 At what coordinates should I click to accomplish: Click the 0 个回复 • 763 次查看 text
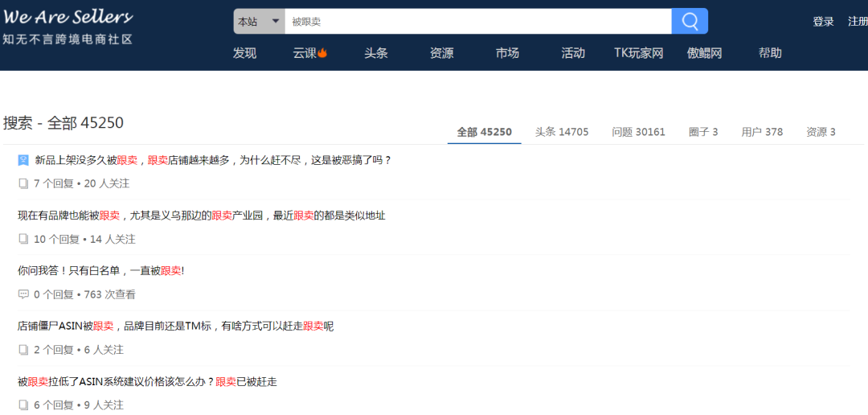84,294
